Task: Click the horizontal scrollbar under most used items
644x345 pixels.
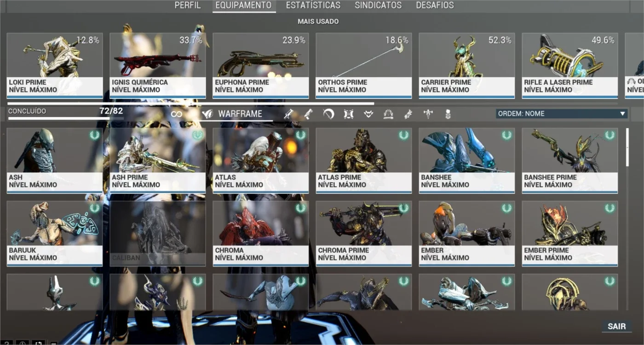Action: (191, 103)
